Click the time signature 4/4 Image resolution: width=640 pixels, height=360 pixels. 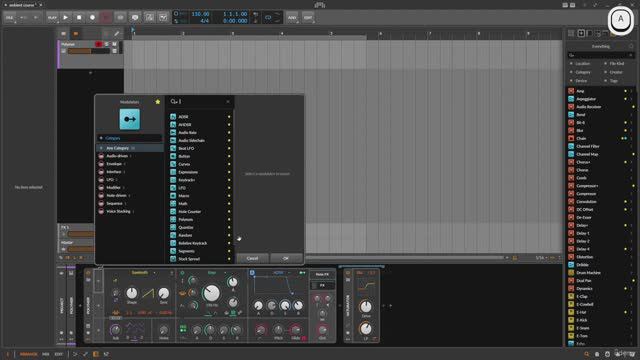coord(205,20)
